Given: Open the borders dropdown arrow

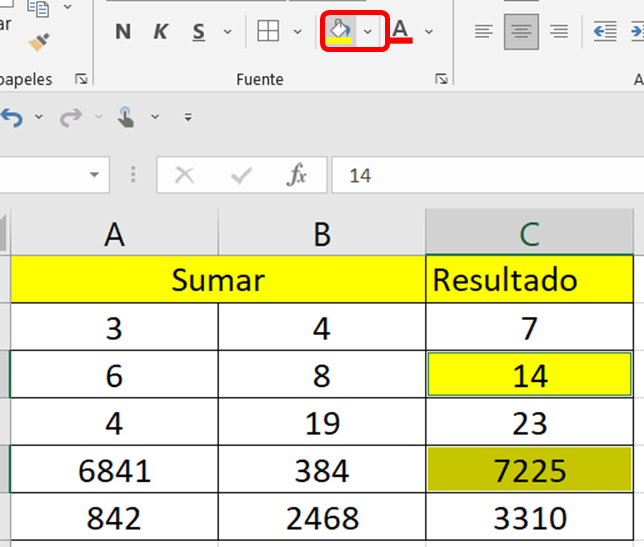Looking at the screenshot, I should point(297,32).
